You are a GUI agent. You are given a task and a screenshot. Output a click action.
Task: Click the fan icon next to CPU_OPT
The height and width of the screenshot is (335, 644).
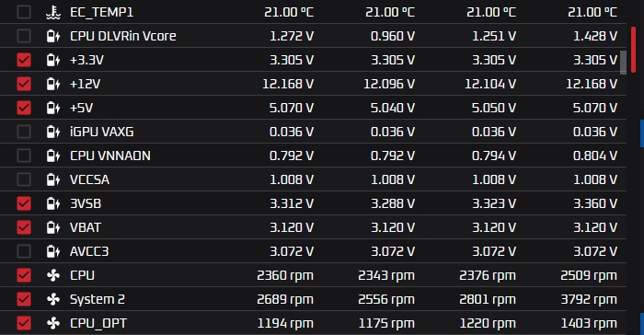(x=53, y=323)
